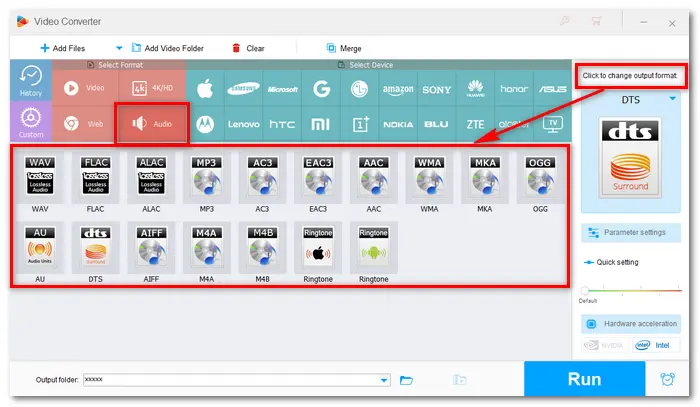Start conversion with the Run button

point(584,379)
